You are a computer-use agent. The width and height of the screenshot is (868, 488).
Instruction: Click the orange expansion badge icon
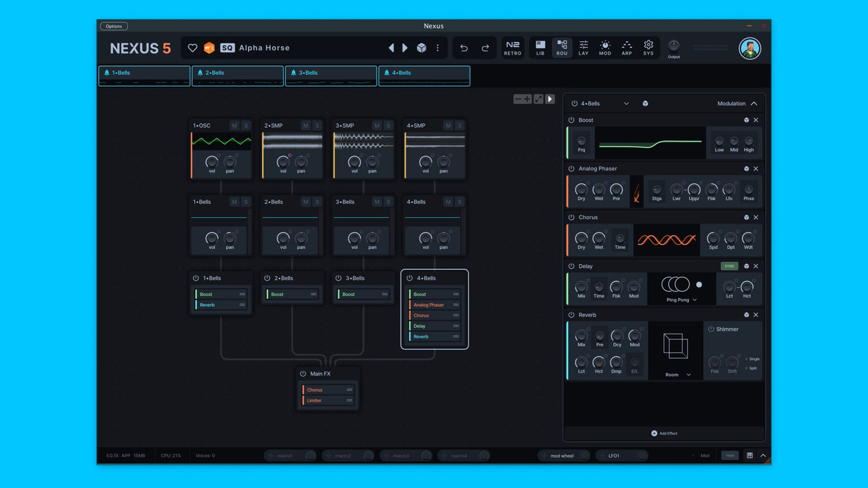[x=209, y=48]
